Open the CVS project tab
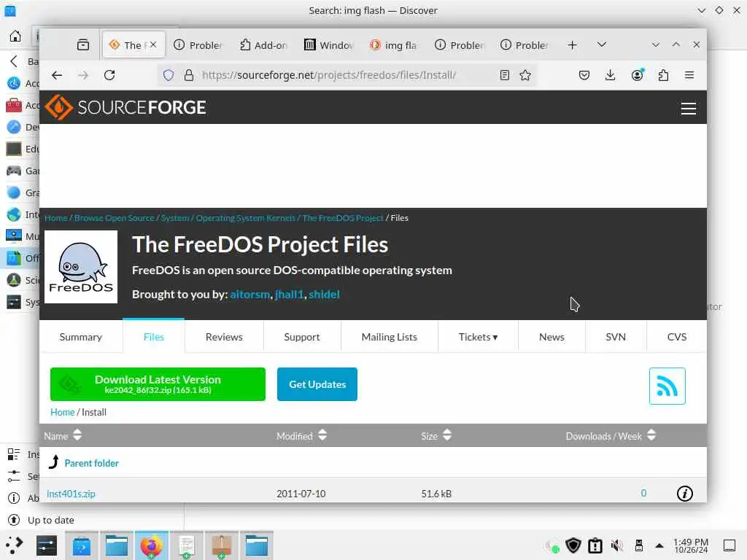 [676, 337]
